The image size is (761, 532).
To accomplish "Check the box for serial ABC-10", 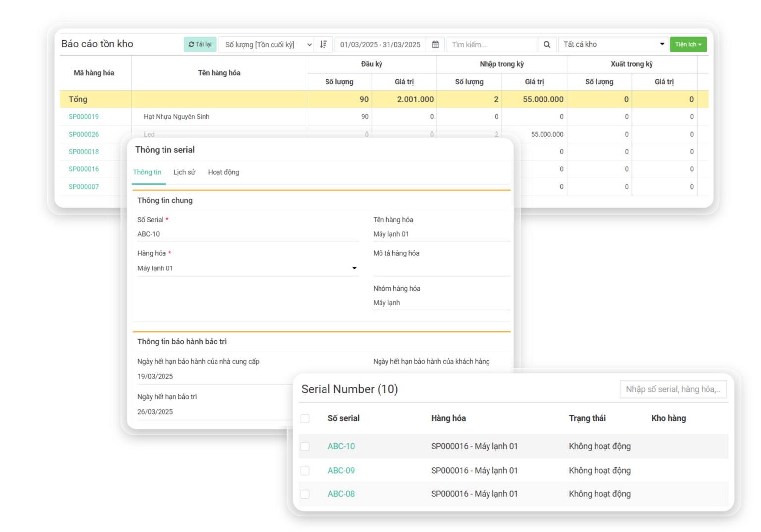I will click(x=305, y=446).
